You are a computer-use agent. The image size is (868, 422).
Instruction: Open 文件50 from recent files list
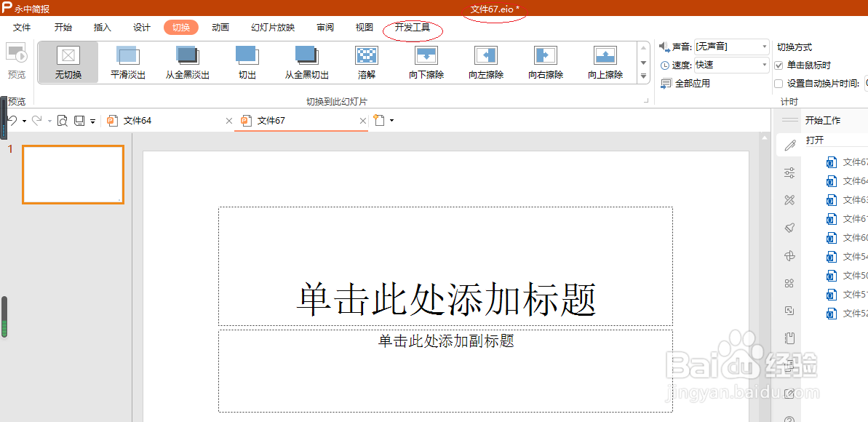(847, 275)
